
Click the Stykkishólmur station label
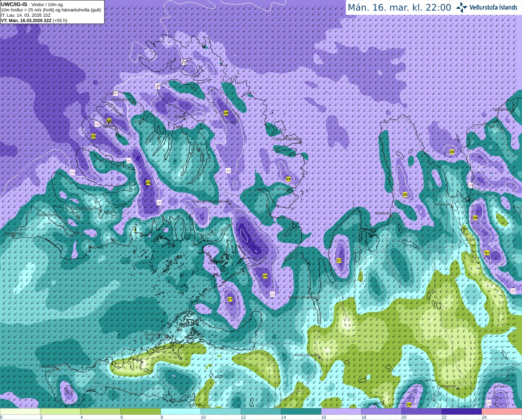(x=156, y=334)
